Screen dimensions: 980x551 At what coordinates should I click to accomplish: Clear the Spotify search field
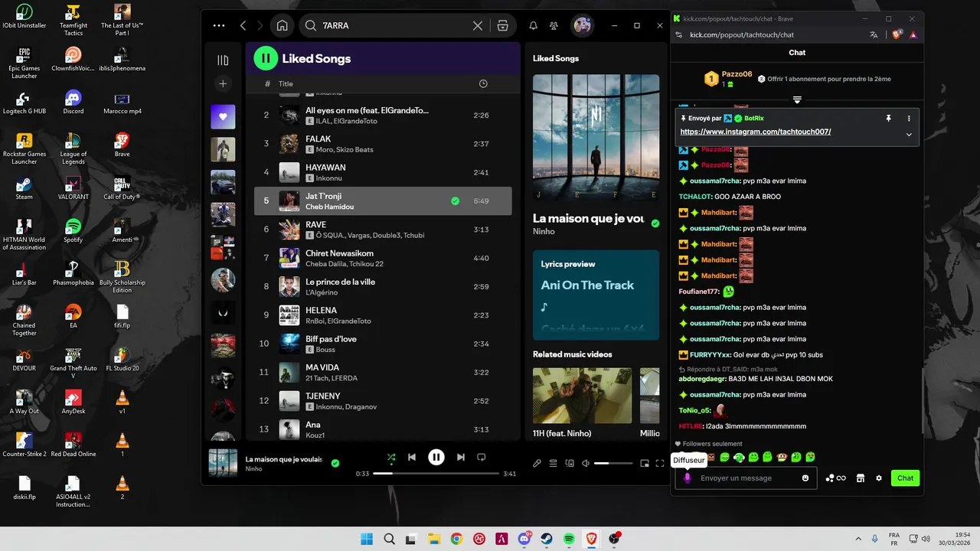tap(478, 25)
